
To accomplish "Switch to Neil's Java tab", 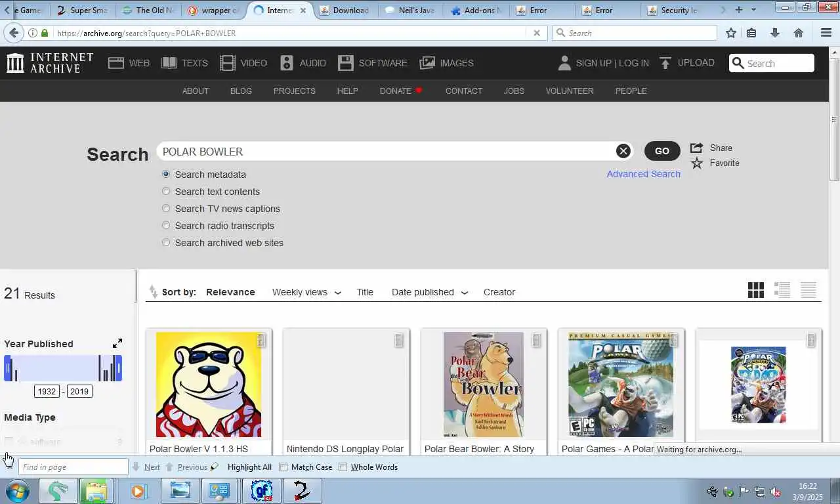I will 410,10.
